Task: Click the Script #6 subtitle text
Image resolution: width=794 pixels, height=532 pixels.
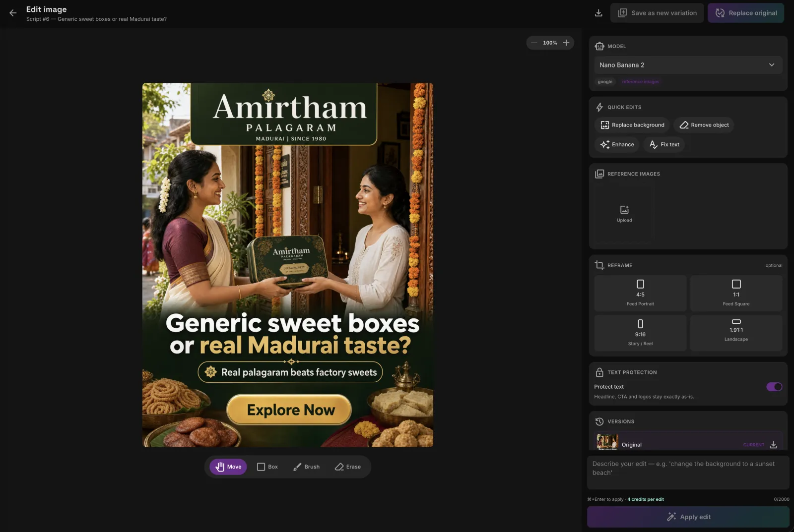Action: (x=96, y=19)
